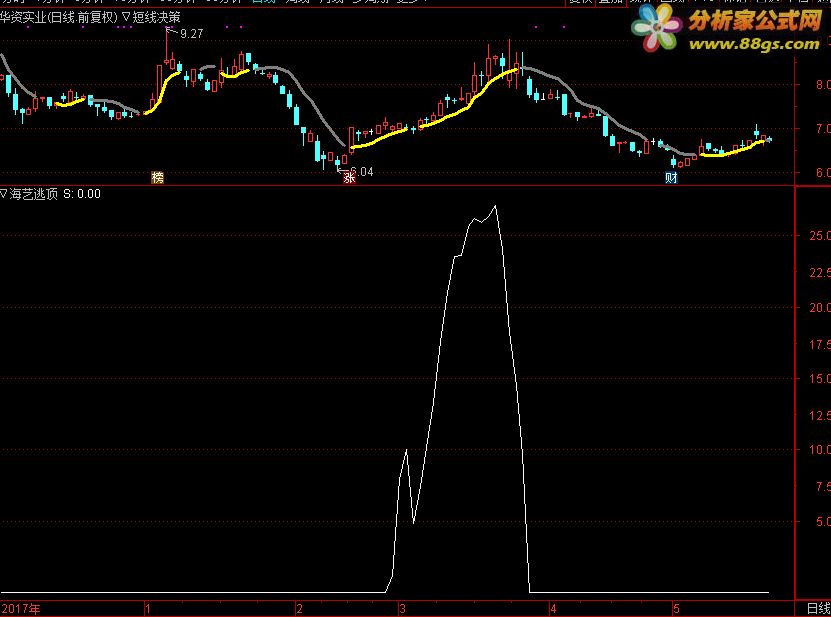Image resolution: width=831 pixels, height=617 pixels.
Task: Click the 财 event marker icon
Action: pos(671,178)
